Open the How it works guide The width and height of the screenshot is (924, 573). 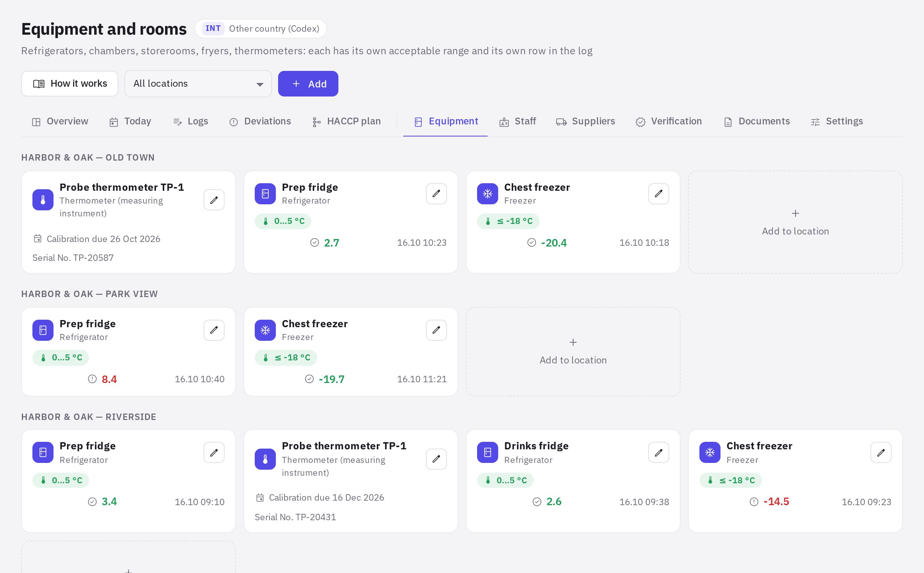pyautogui.click(x=70, y=84)
